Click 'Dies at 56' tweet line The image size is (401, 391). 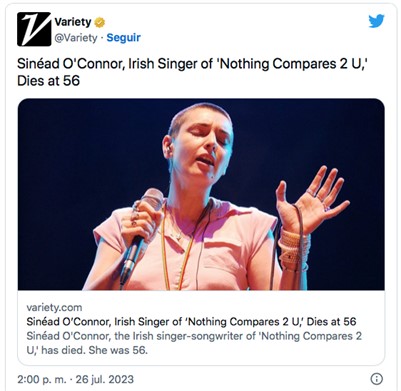point(49,80)
